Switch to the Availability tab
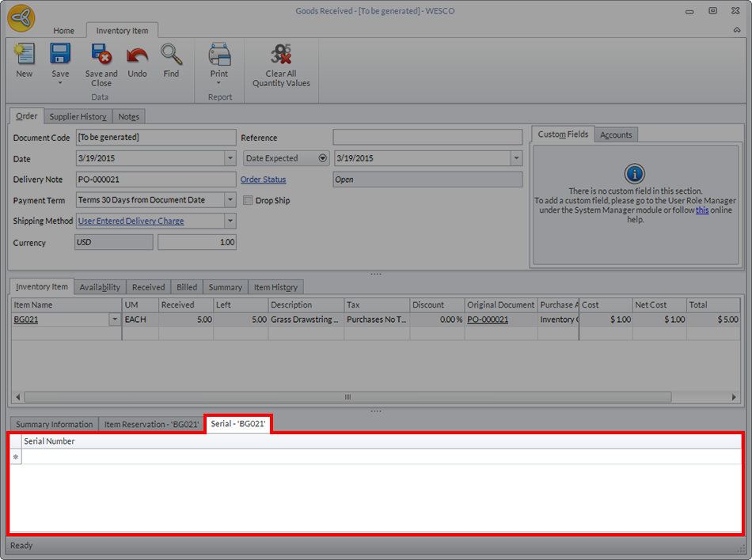This screenshot has width=752, height=560. tap(100, 287)
